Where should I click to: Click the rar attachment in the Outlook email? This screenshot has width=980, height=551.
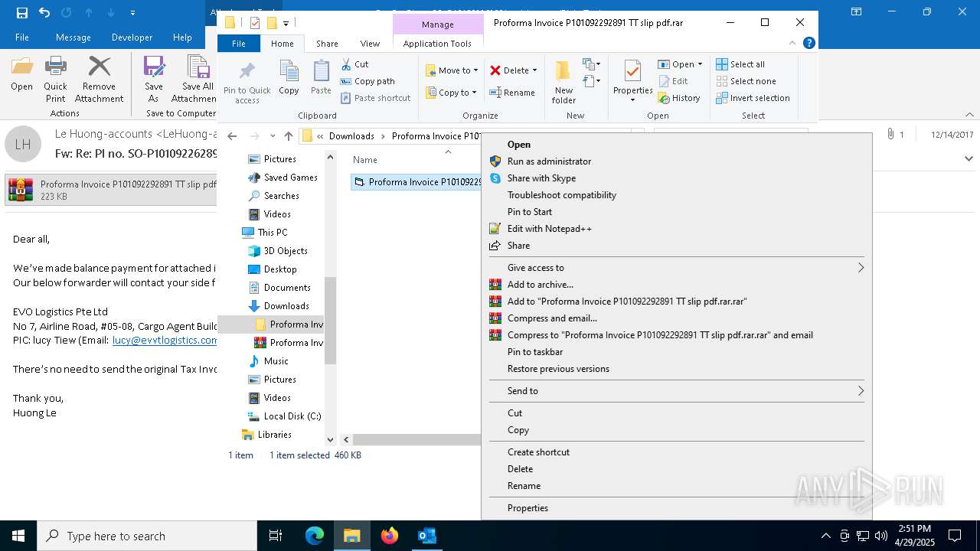click(x=112, y=190)
